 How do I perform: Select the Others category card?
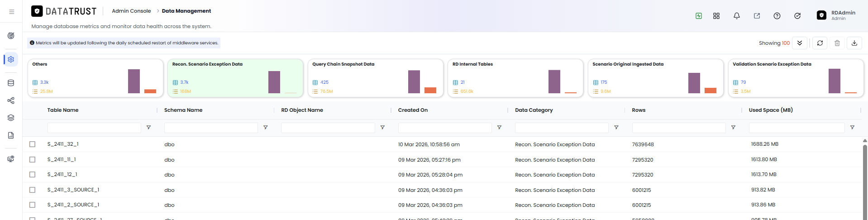tap(95, 78)
